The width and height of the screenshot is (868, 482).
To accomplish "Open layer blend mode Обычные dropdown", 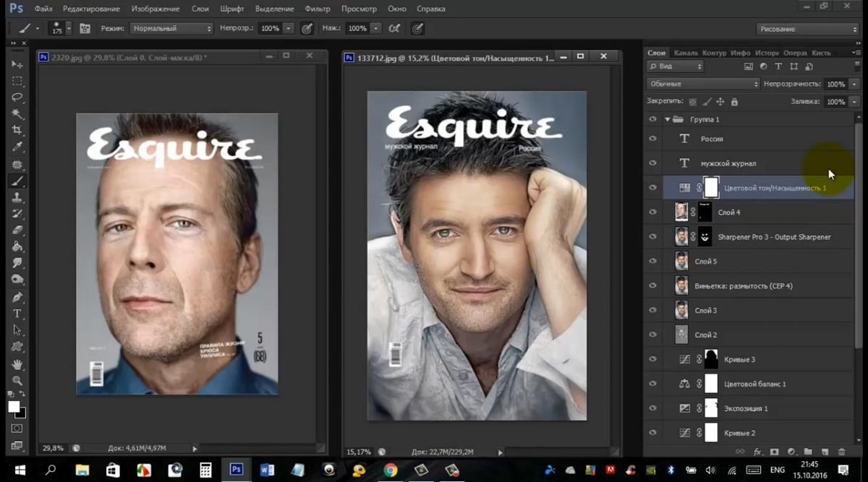I will (703, 84).
